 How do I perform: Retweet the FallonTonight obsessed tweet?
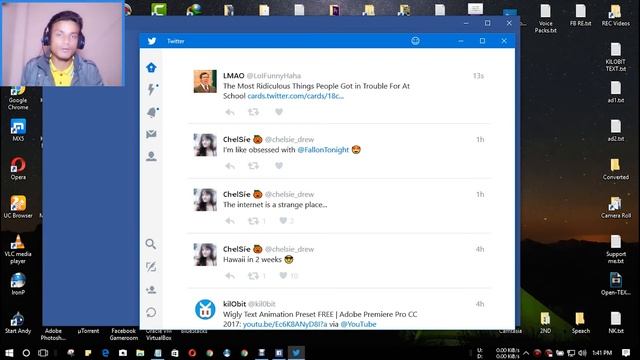(253, 166)
